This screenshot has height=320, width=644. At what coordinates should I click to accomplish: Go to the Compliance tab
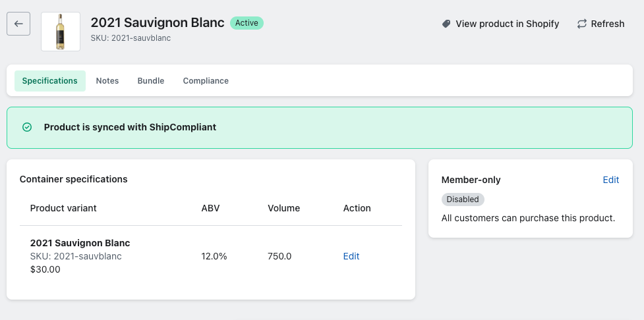tap(206, 81)
